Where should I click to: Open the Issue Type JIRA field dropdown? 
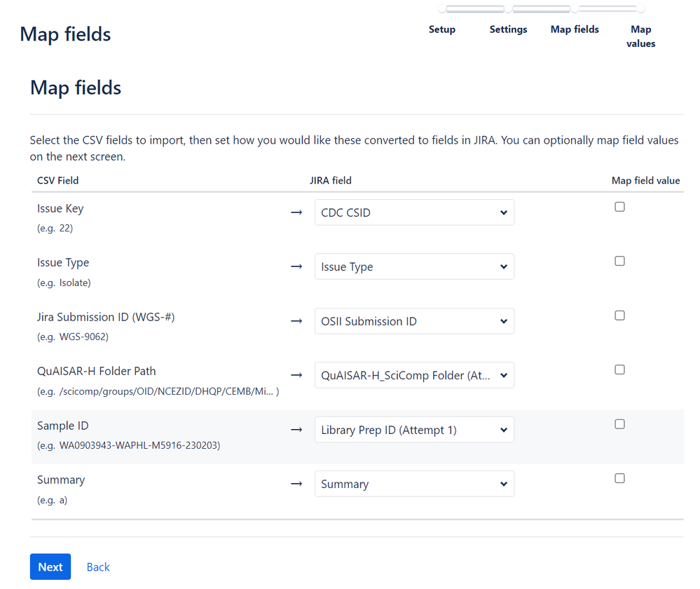413,266
